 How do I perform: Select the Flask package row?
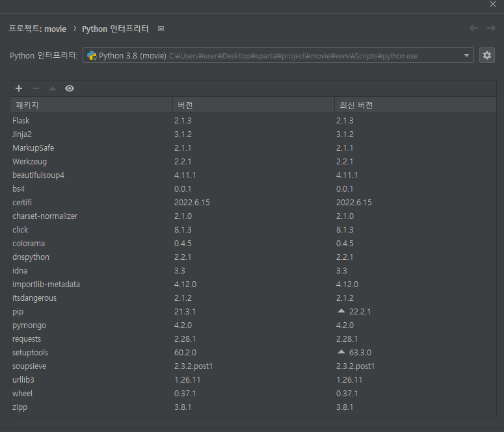point(253,121)
